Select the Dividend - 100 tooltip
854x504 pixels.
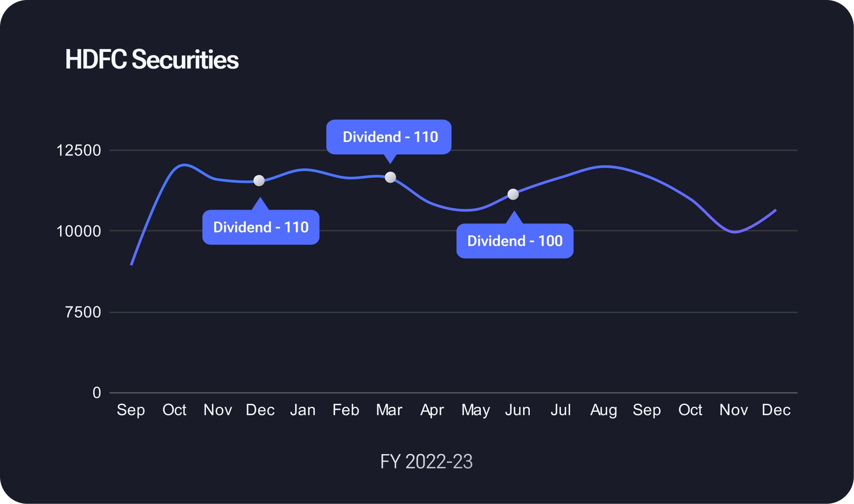[x=515, y=241]
